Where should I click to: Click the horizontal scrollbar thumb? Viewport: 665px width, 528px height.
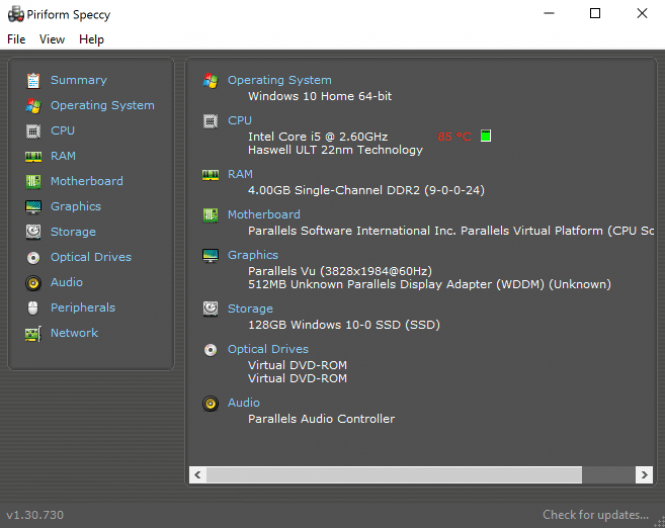click(x=394, y=475)
